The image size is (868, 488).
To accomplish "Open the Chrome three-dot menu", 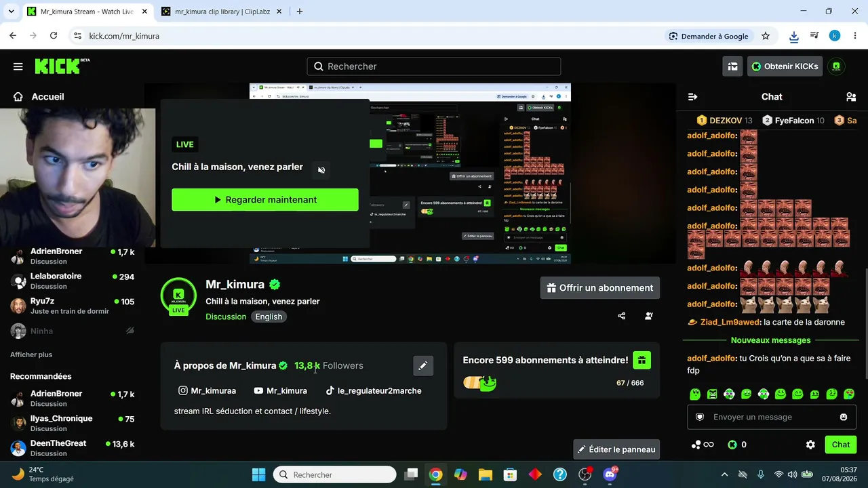I will point(855,36).
